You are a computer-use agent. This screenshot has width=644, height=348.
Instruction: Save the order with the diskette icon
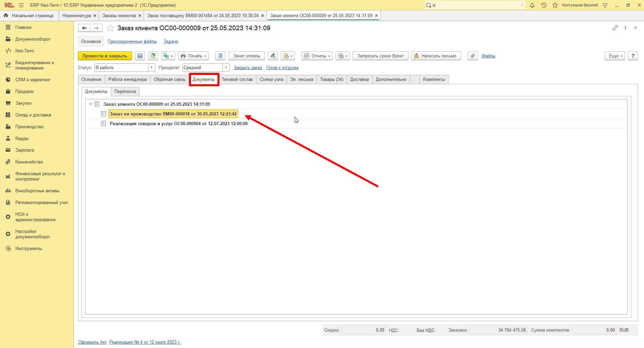tap(140, 56)
